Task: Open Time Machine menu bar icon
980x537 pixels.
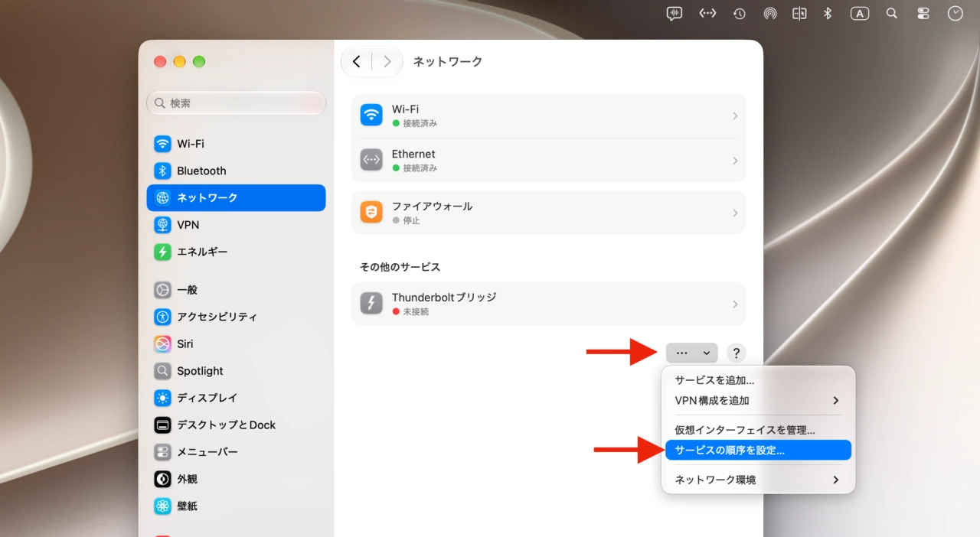Action: [x=739, y=14]
